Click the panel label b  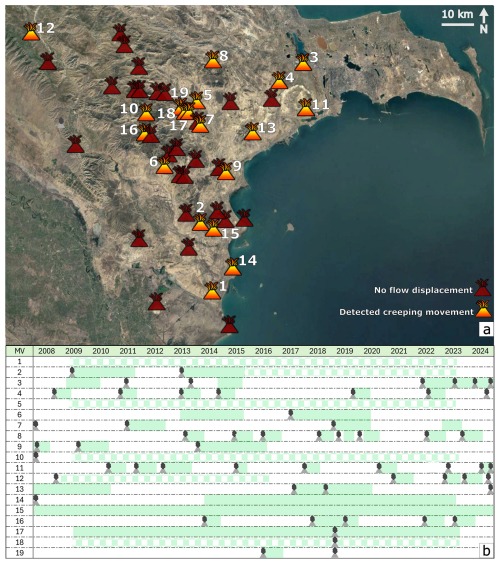tap(486, 551)
